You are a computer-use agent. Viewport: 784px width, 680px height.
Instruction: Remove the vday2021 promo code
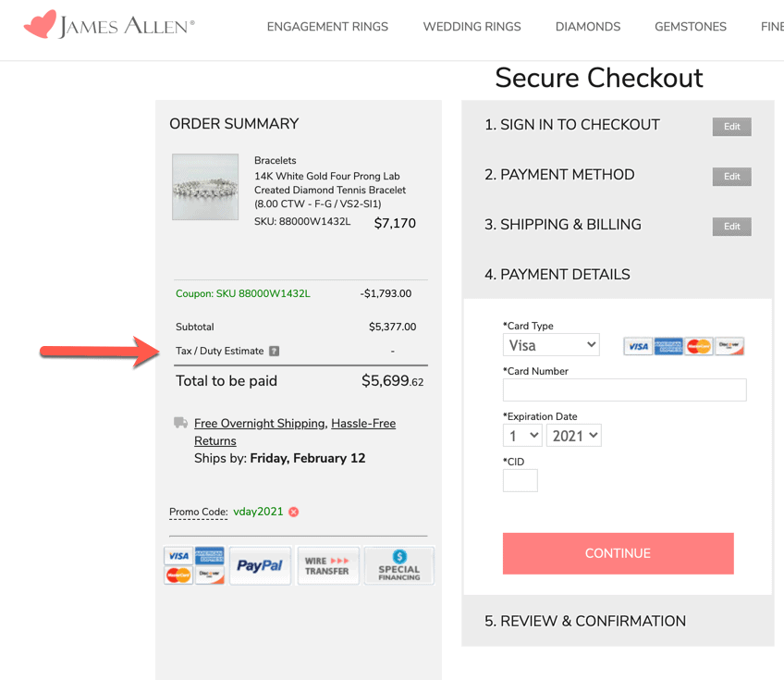click(294, 512)
